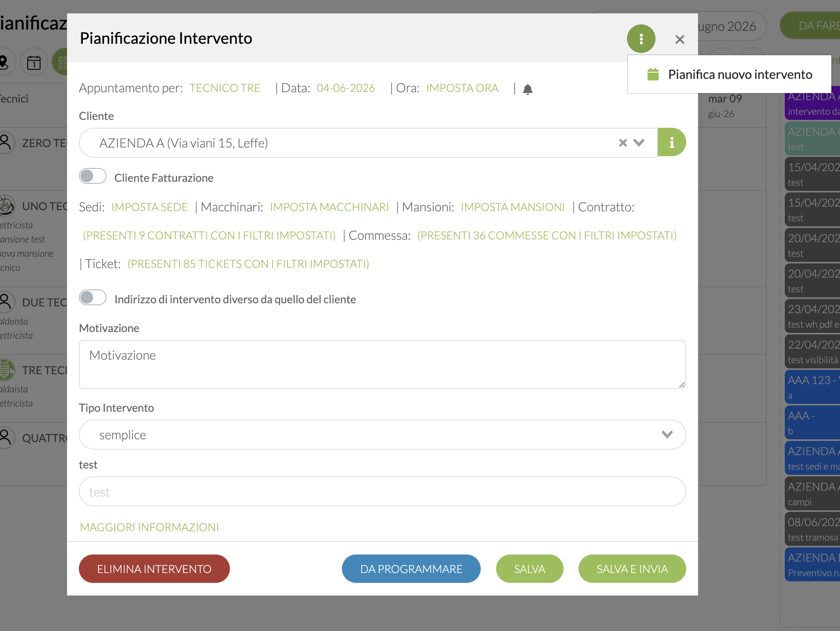Open the AZIENDA Preventivo card
The height and width of the screenshot is (631, 840).
click(812, 564)
